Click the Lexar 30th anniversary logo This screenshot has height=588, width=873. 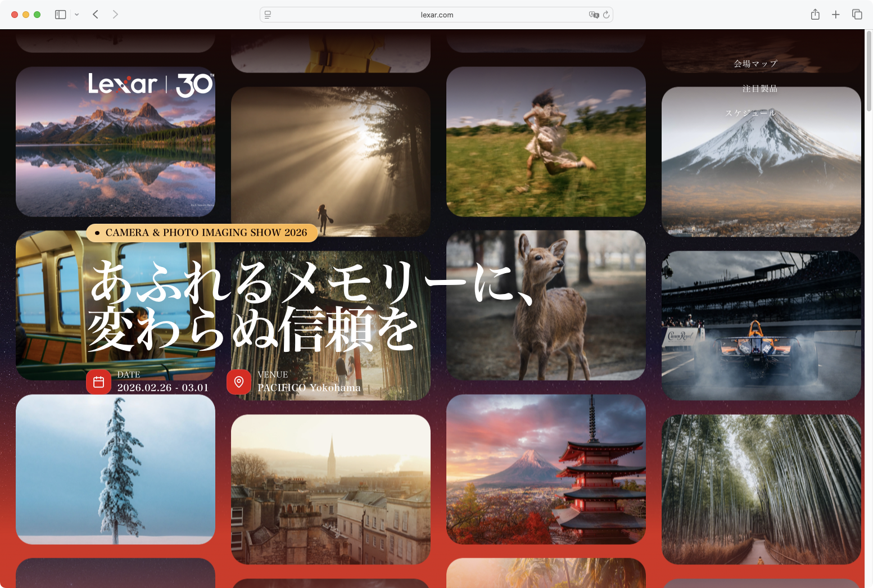tap(150, 84)
